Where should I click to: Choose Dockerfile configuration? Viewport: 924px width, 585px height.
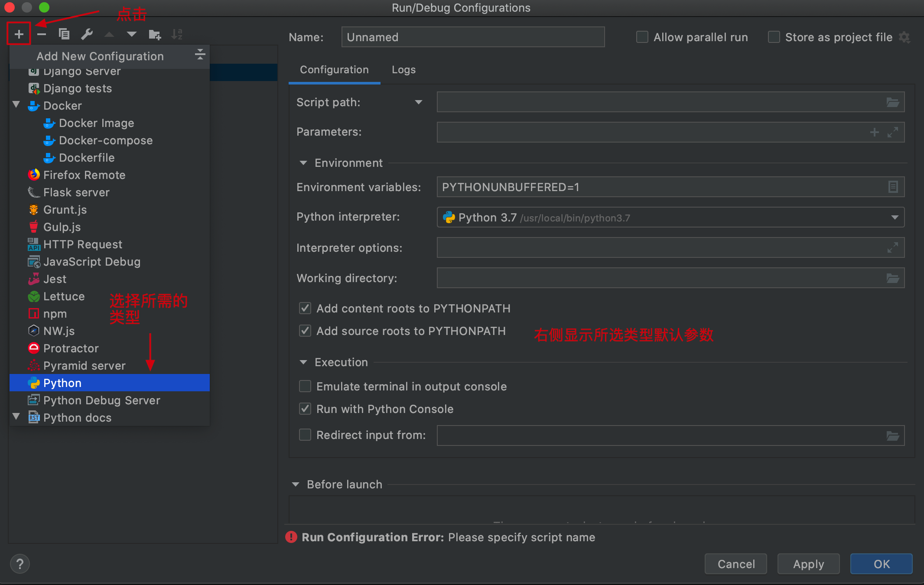[110, 158]
